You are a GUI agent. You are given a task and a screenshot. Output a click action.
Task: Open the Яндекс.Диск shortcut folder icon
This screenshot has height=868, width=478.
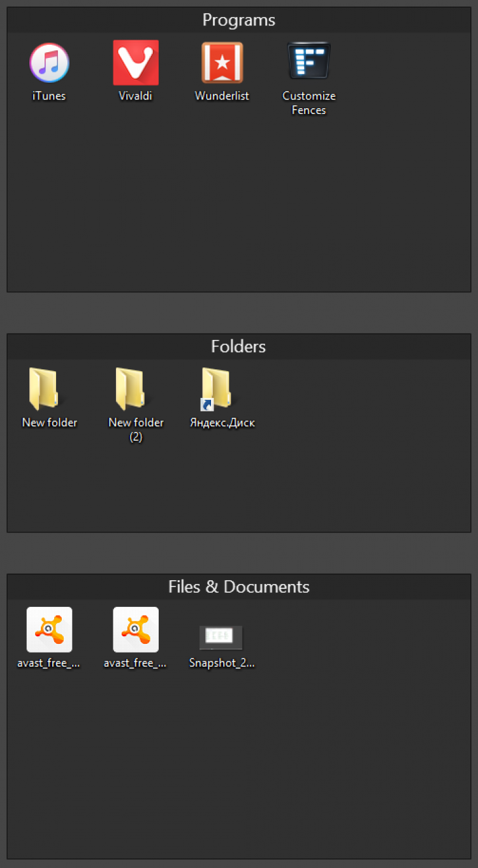pyautogui.click(x=217, y=389)
